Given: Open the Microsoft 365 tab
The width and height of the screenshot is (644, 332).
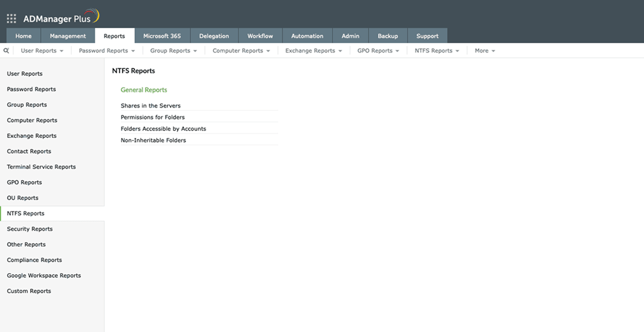Looking at the screenshot, I should (x=162, y=36).
